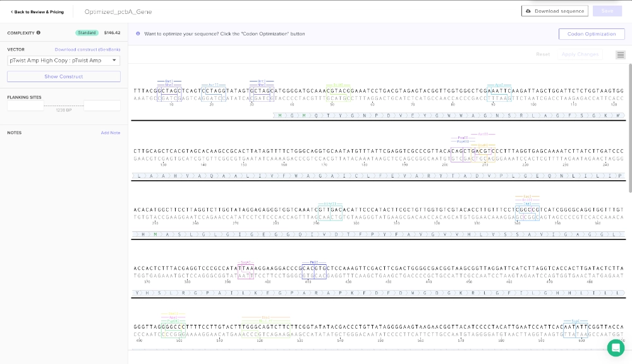The height and width of the screenshot is (364, 632).
Task: Click the right flanking site input field
Action: click(x=102, y=106)
